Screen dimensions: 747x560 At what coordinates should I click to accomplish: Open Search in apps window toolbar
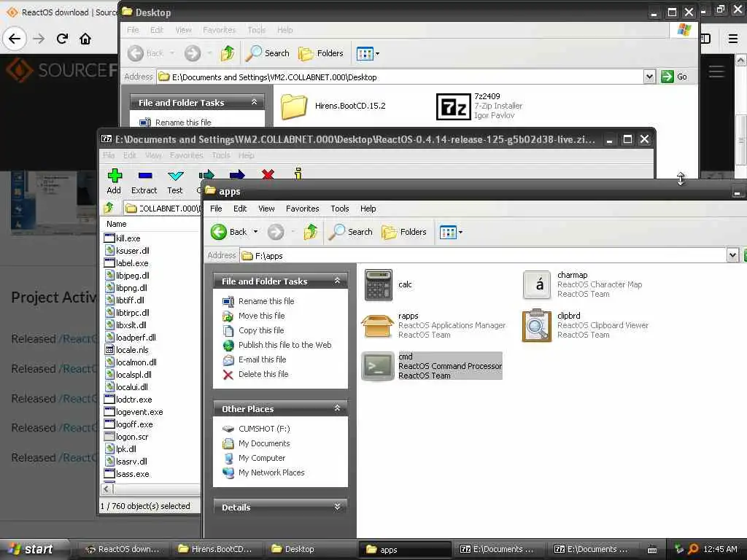[351, 232]
